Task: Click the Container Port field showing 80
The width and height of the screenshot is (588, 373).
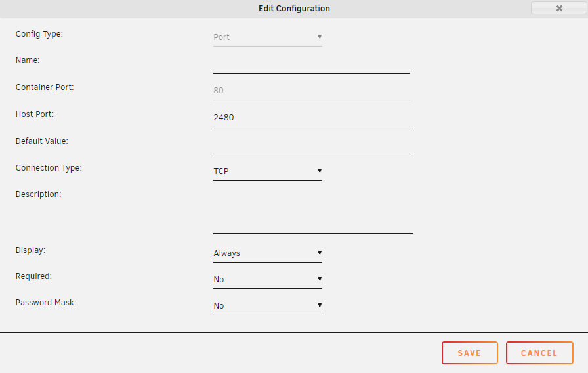Action: pos(312,91)
